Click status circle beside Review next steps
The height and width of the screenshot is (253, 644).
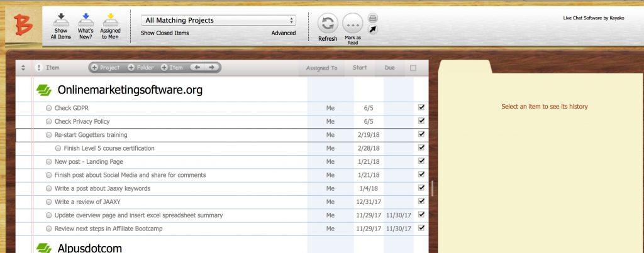pyautogui.click(x=49, y=229)
